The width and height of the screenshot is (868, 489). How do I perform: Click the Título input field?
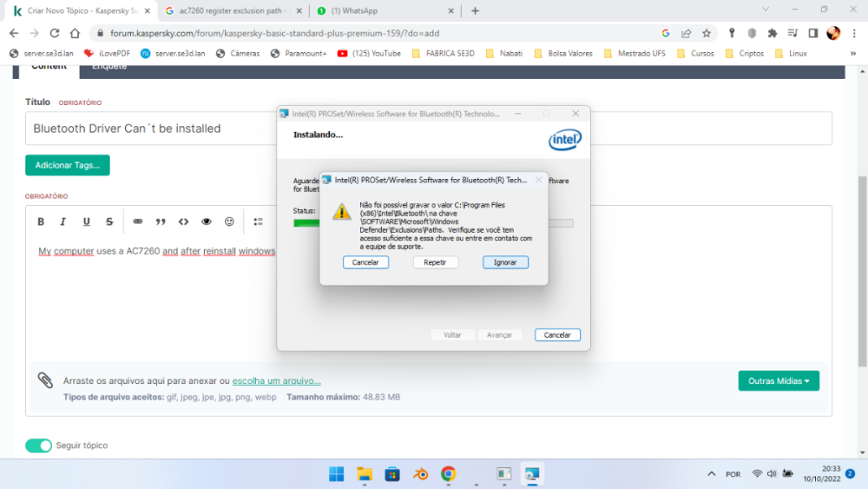pos(429,129)
